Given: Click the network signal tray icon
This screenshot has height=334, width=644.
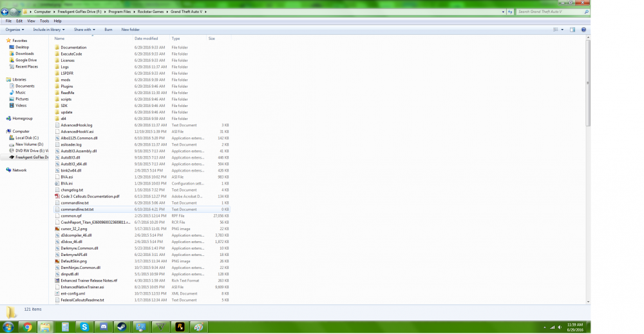Looking at the screenshot, I should pyautogui.click(x=552, y=328).
